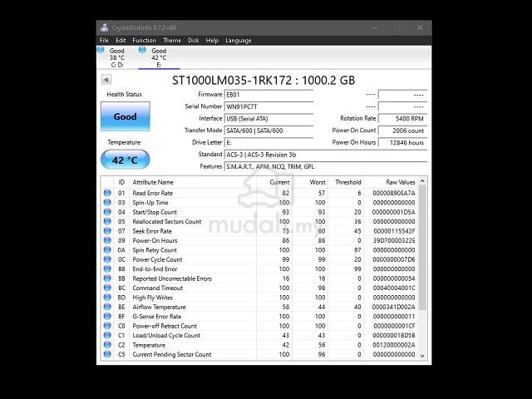Click the Good health status button
This screenshot has width=532, height=399.
pyautogui.click(x=126, y=116)
